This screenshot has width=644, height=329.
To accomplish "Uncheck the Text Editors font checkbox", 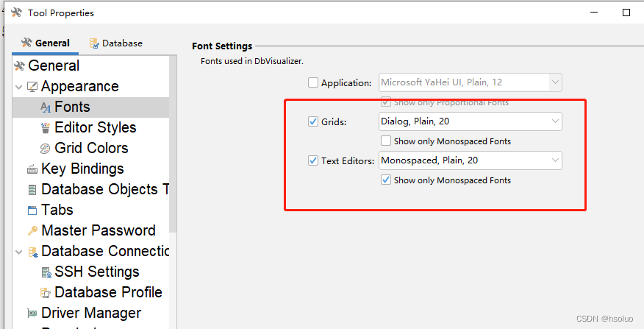I will tap(313, 160).
